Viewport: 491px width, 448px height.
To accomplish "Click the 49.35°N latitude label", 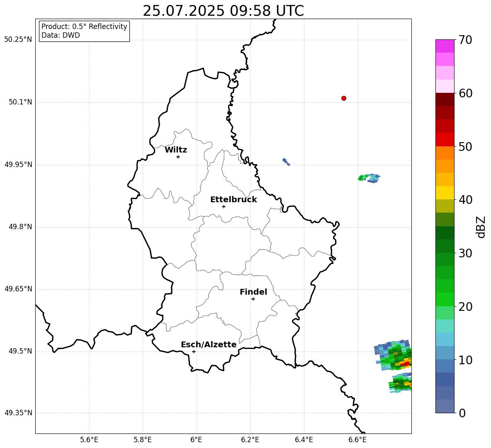I will [18, 413].
